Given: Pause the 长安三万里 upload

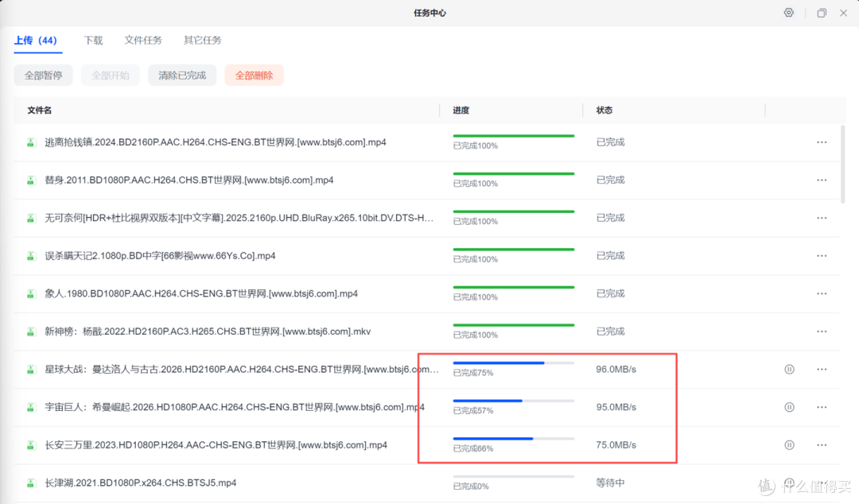Looking at the screenshot, I should (x=790, y=445).
